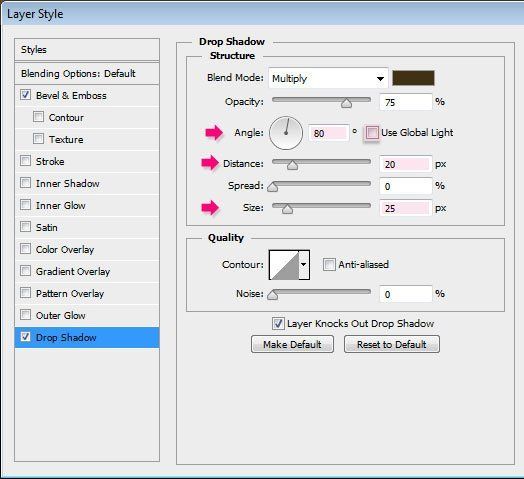Open the Color Overlay settings row

pyautogui.click(x=87, y=249)
